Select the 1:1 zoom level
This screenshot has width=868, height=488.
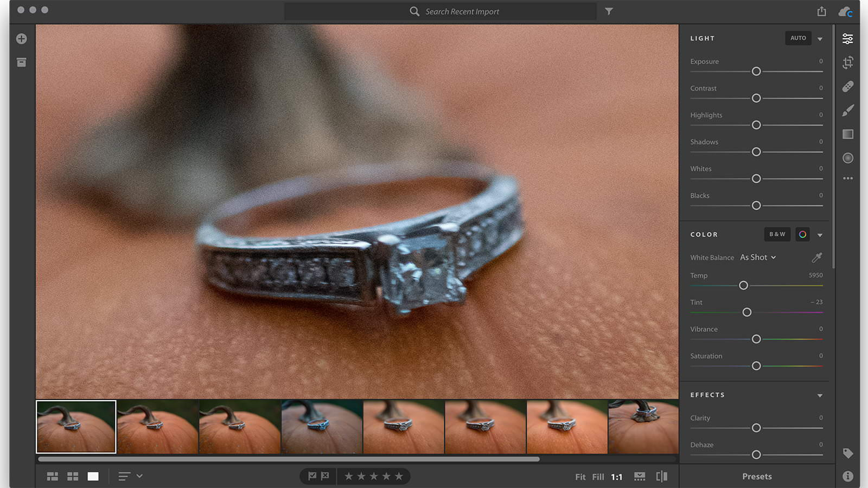(617, 477)
